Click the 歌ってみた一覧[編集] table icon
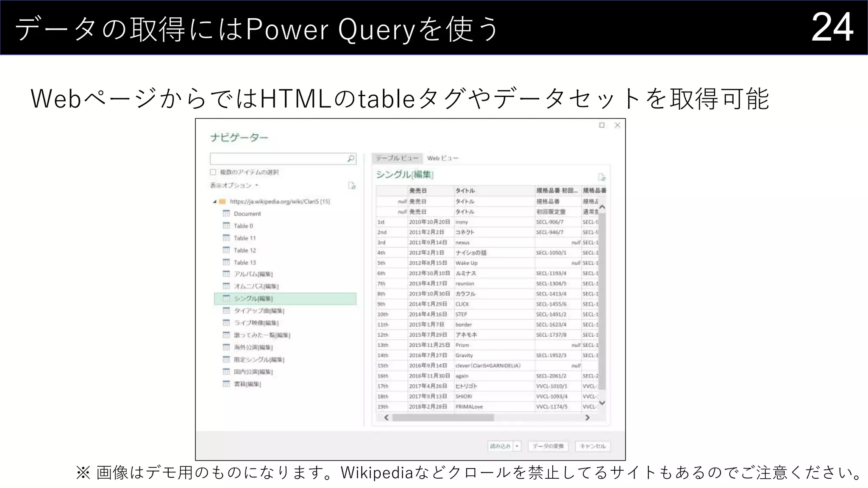Screen dimensions: 868x488 coord(226,335)
